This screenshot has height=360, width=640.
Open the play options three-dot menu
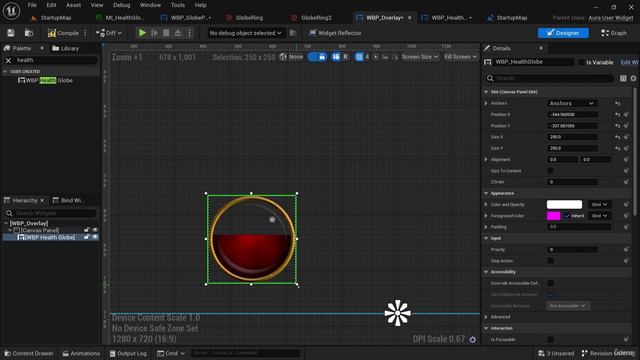click(x=189, y=33)
